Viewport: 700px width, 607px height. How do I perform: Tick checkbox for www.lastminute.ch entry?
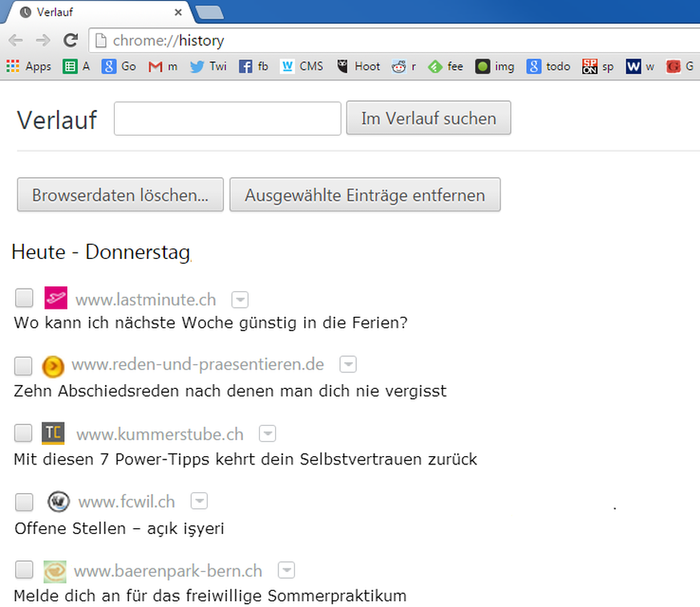pos(24,298)
